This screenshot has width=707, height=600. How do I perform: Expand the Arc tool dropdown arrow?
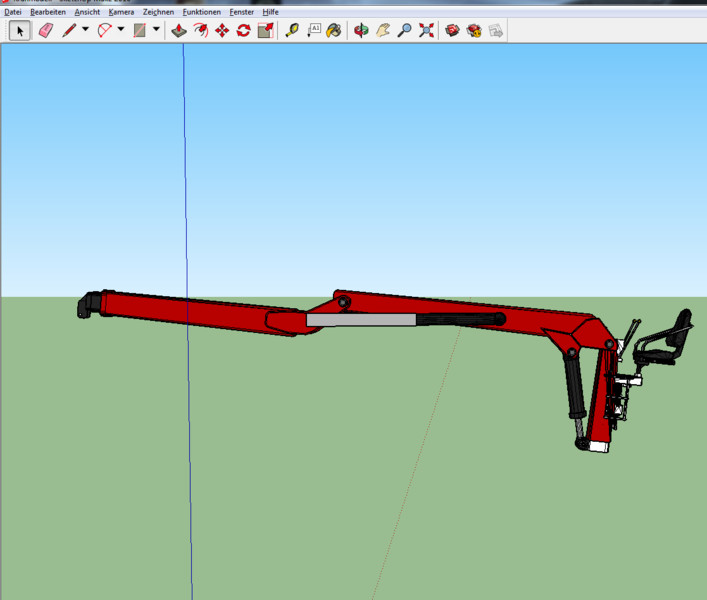pyautogui.click(x=121, y=30)
